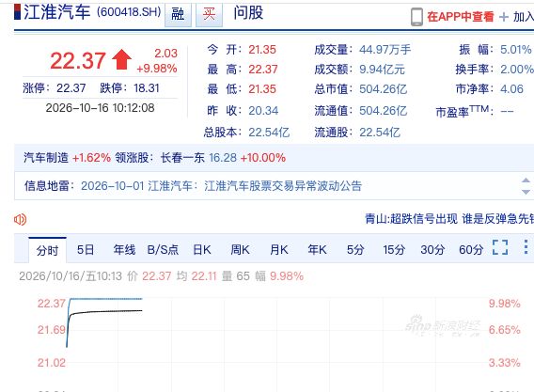Open 在APP中查看 link
Image resolution: width=534 pixels, height=392 pixels.
[x=460, y=16]
